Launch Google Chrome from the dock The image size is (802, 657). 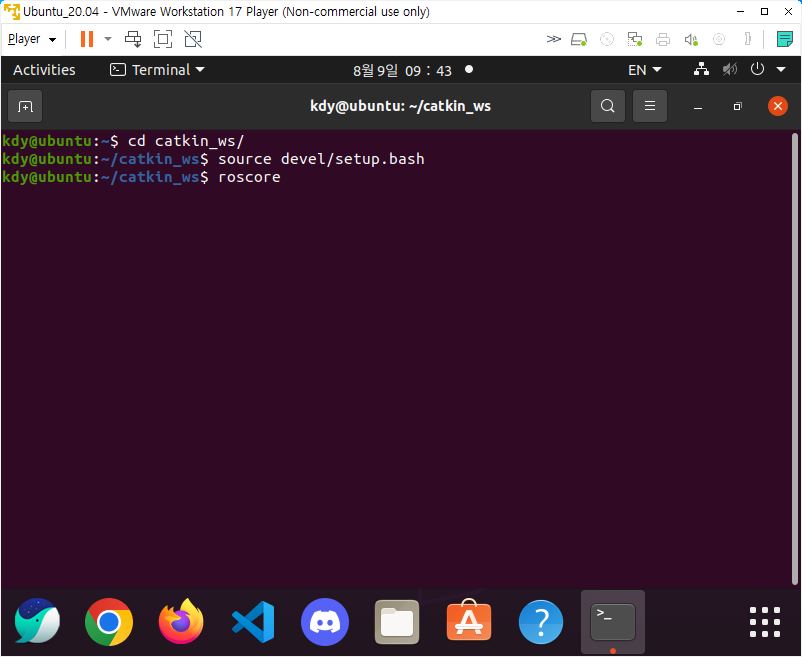pyautogui.click(x=108, y=622)
